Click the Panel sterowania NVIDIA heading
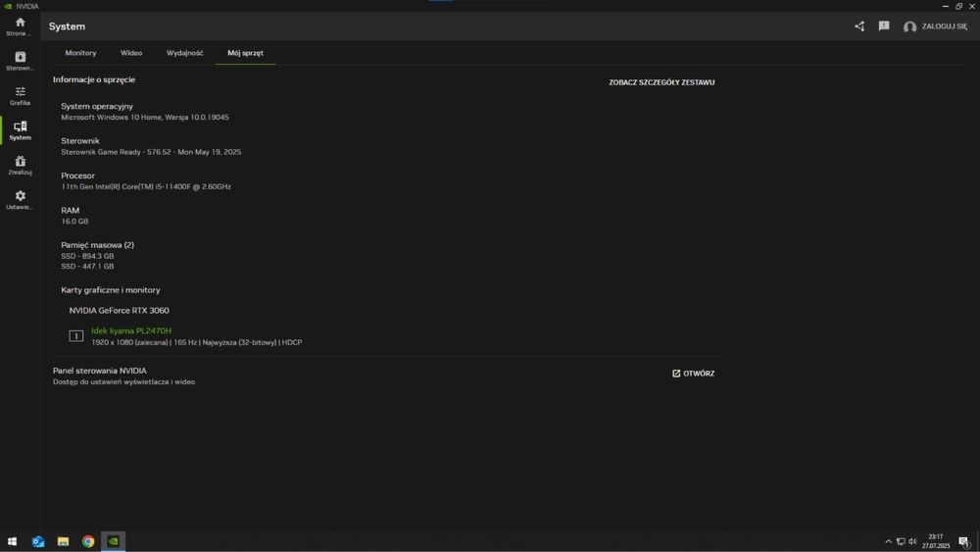Screen dimensions: 980x552 pos(99,371)
